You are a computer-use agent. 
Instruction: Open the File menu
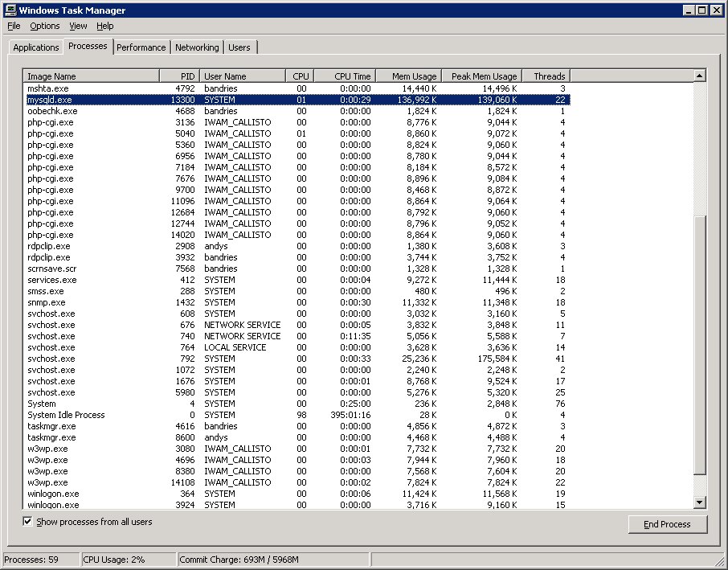click(14, 27)
